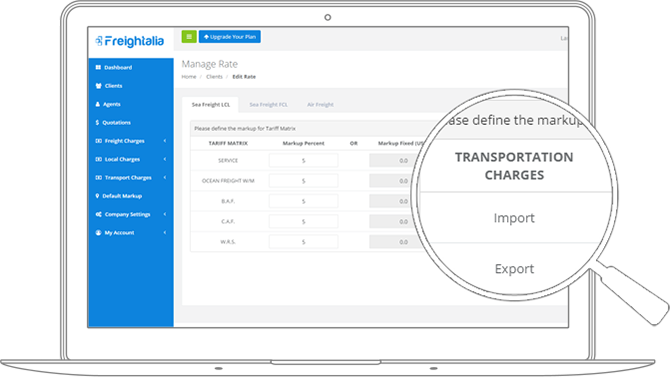Image resolution: width=670 pixels, height=378 pixels.
Task: Open Dashboard via its grid icon
Action: [98, 67]
